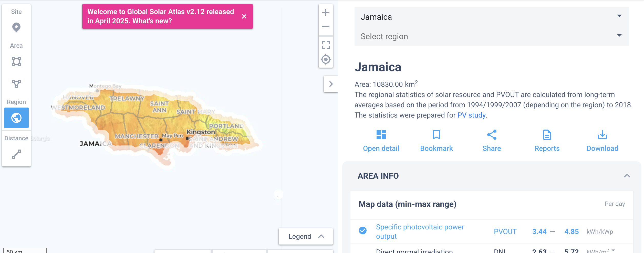Select the polygon Area tool below the rectangle
The image size is (644, 253).
pyautogui.click(x=16, y=84)
